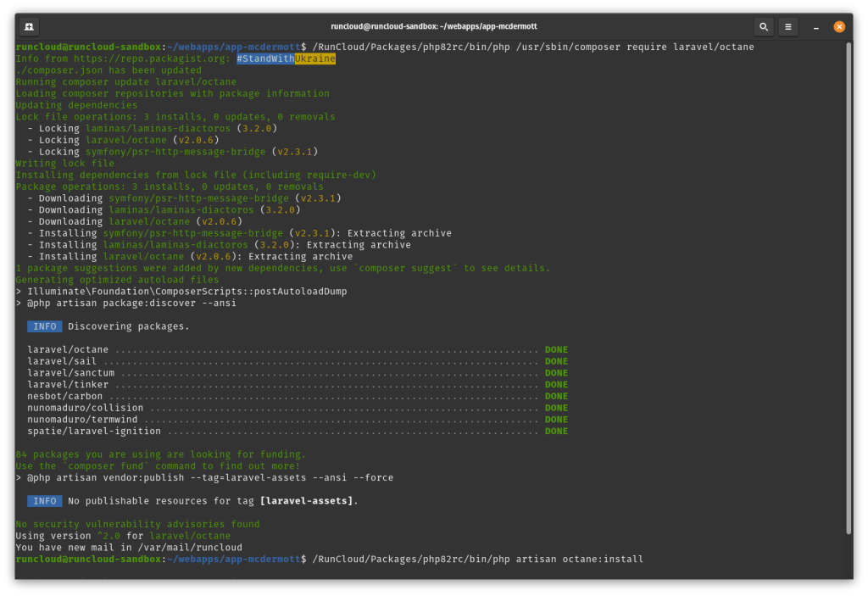The width and height of the screenshot is (868, 596).
Task: Click the nunomaduro/collision package row
Action: [298, 408]
